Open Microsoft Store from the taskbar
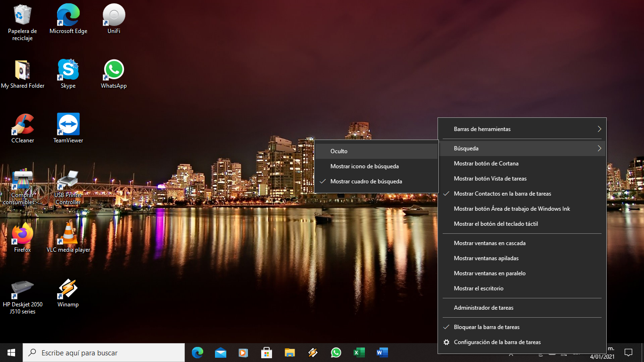The image size is (644, 362). tap(266, 353)
